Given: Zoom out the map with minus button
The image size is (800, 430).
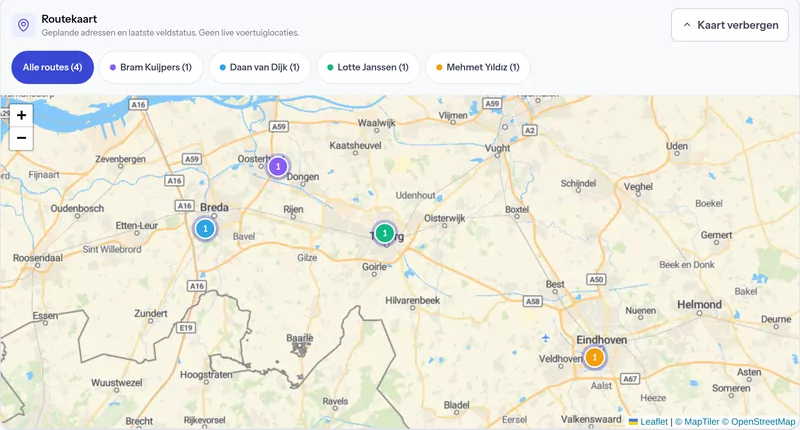Looking at the screenshot, I should [x=21, y=138].
